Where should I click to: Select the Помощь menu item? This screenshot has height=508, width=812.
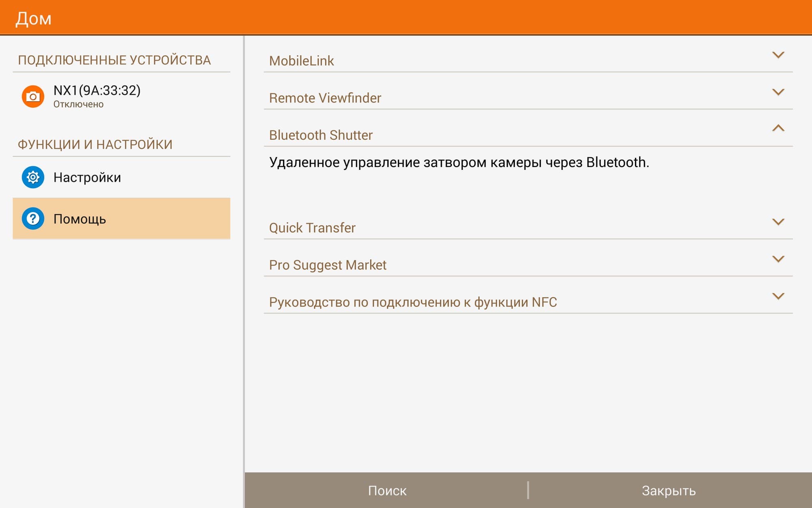(80, 219)
